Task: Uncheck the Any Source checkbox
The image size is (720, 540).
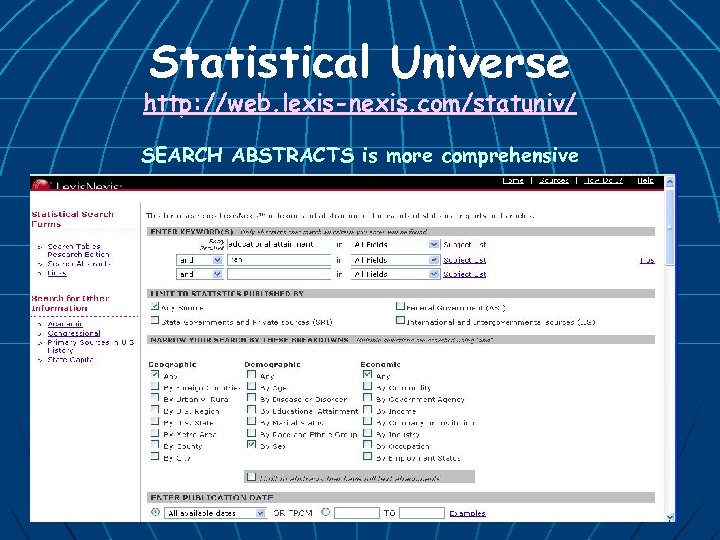Action: pos(155,306)
